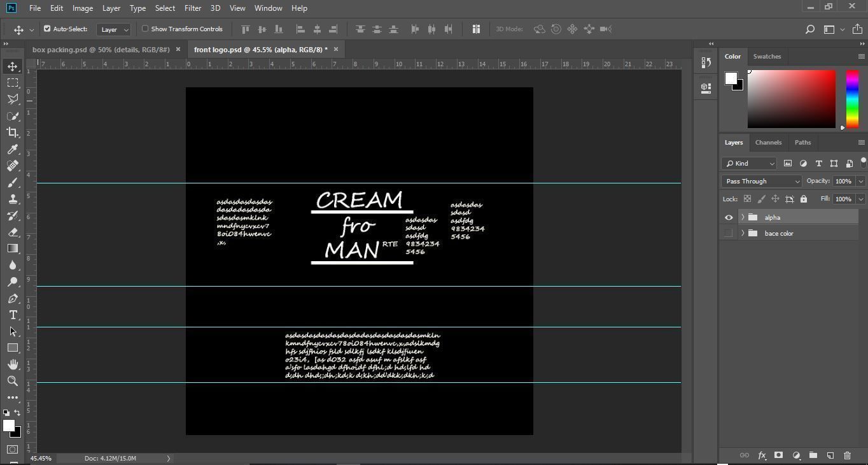Select the Clone Stamp tool
This screenshot has height=465, width=868.
coord(13,199)
